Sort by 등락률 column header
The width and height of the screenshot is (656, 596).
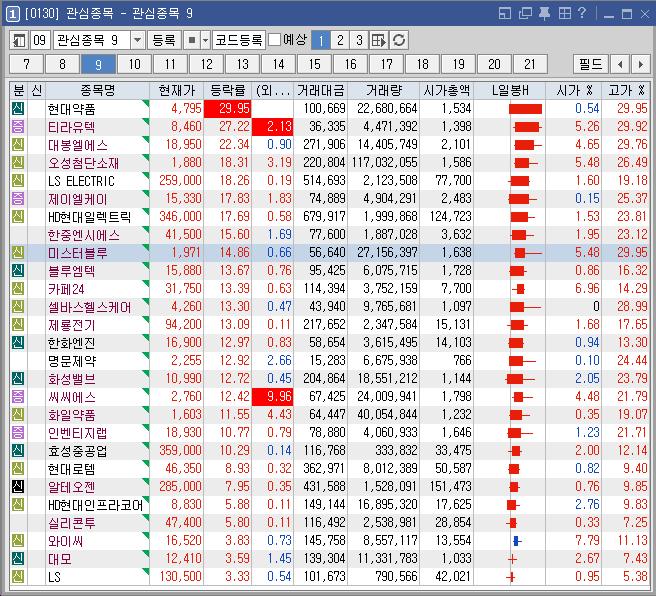click(228, 90)
